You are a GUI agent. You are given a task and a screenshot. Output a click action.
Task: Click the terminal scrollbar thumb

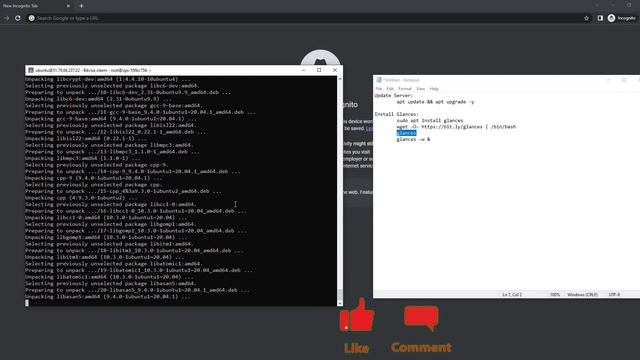340,295
